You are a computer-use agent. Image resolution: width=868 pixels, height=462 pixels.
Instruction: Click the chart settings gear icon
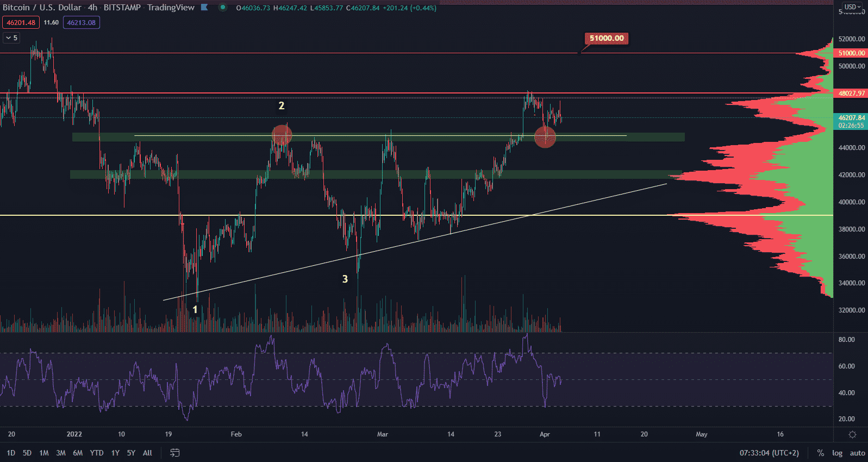tap(852, 434)
